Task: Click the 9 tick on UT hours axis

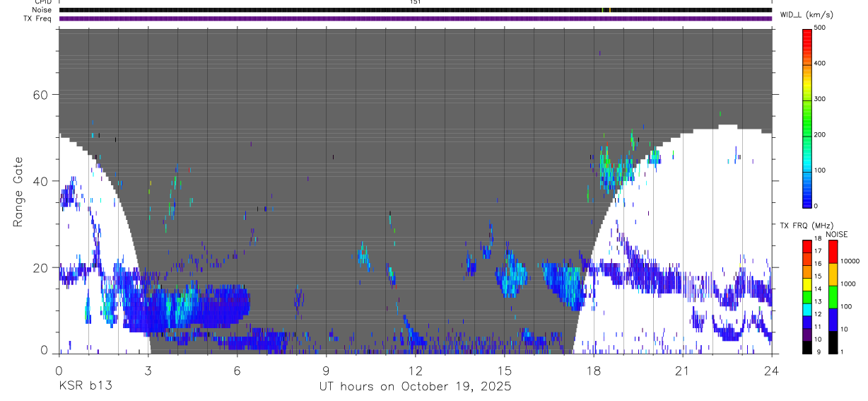Action: click(327, 370)
